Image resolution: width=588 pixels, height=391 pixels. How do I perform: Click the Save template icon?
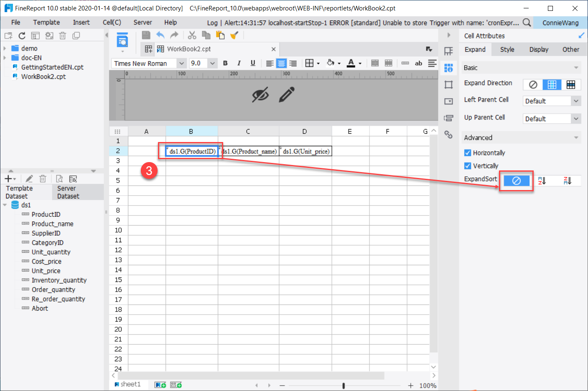(146, 35)
